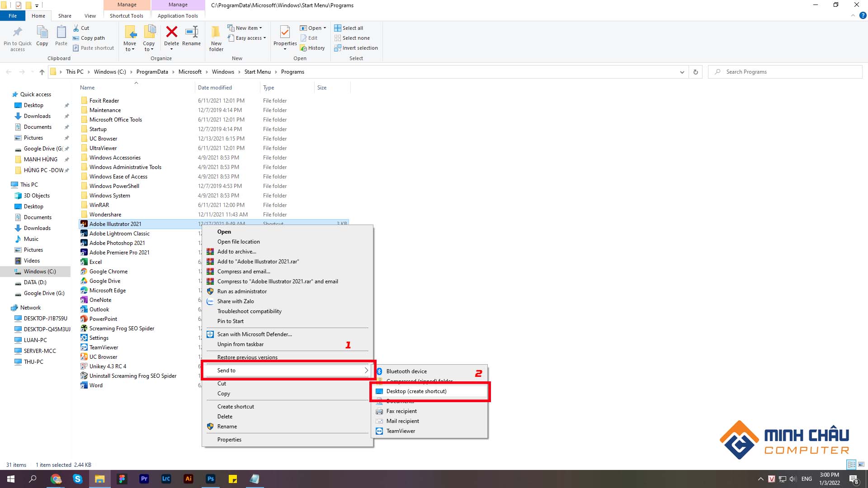Open the File menu tab

[13, 15]
